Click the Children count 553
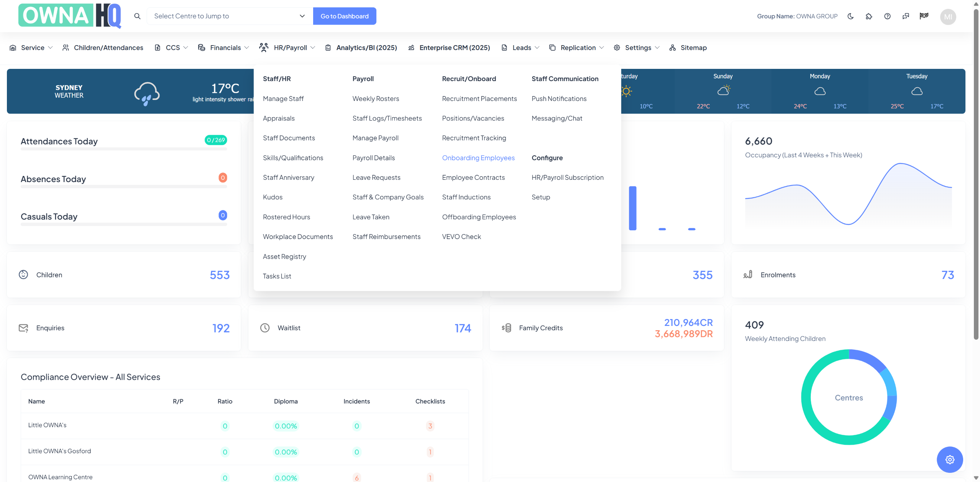 point(220,275)
